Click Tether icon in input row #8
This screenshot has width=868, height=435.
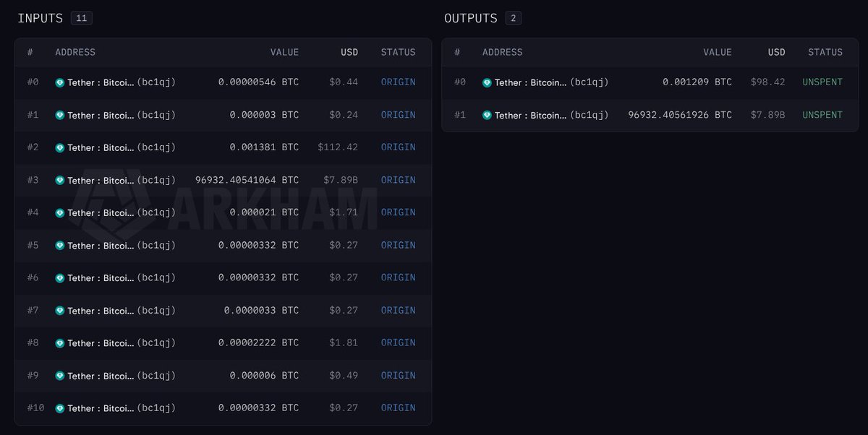[x=60, y=343]
